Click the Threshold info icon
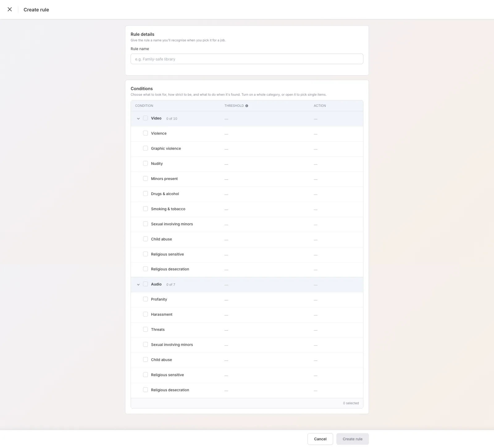494x448 pixels. (x=247, y=106)
